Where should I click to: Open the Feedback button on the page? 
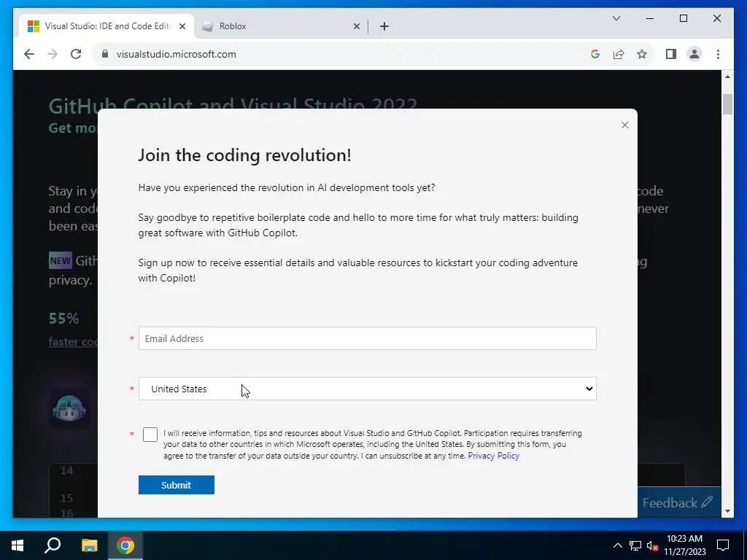679,503
